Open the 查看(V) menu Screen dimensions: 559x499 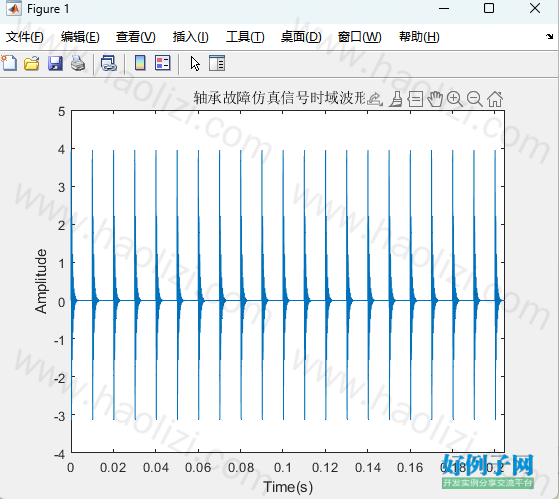(135, 37)
